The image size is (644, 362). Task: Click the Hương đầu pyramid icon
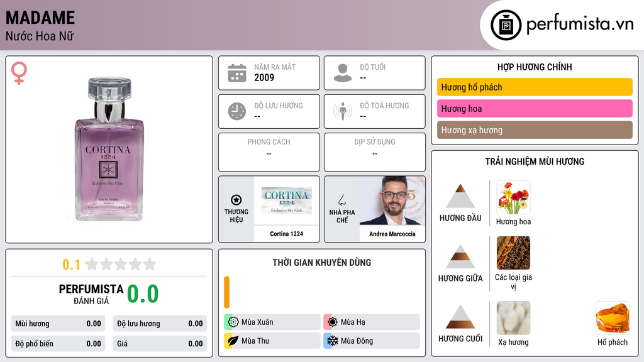460,196
